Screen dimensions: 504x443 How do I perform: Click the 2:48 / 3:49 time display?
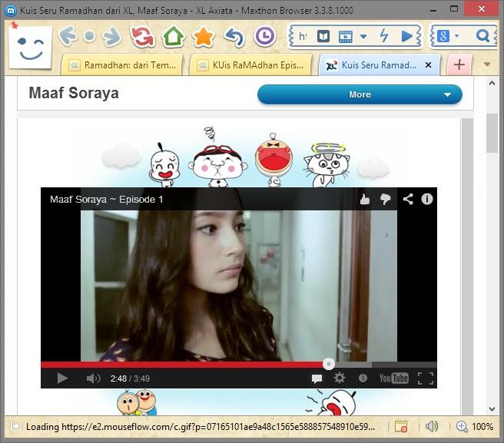click(130, 379)
